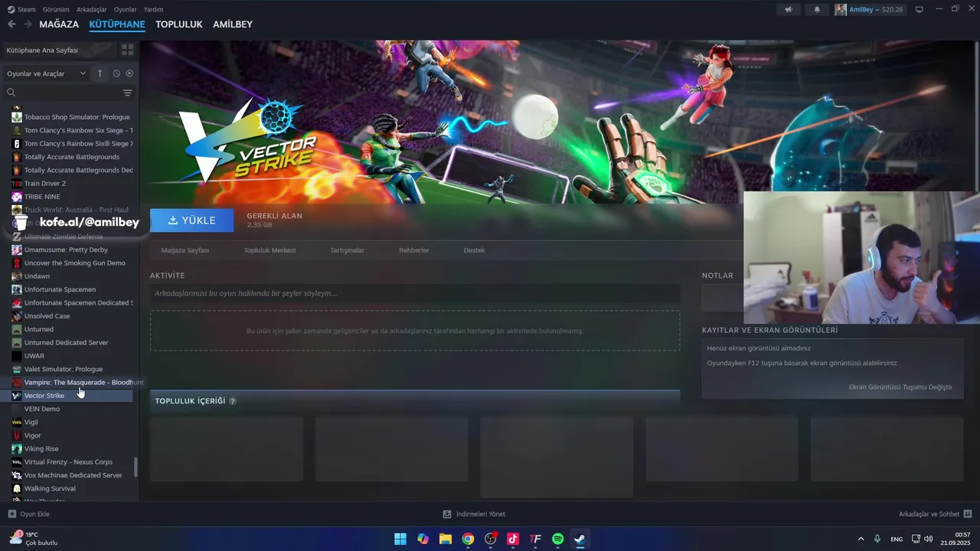Open the Oyunlar menu

126,9
